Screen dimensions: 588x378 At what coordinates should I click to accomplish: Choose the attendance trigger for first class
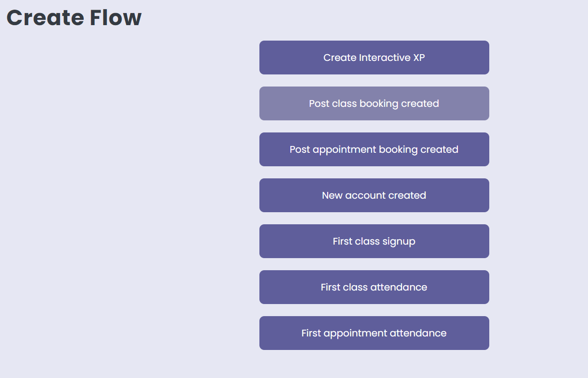tap(374, 287)
